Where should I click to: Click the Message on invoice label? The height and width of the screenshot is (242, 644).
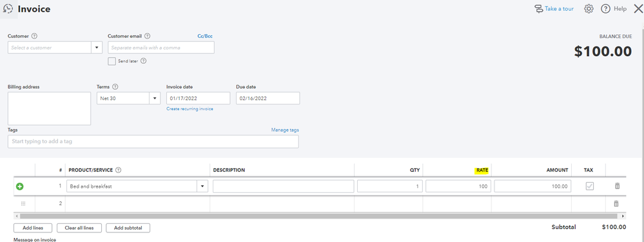(35, 239)
